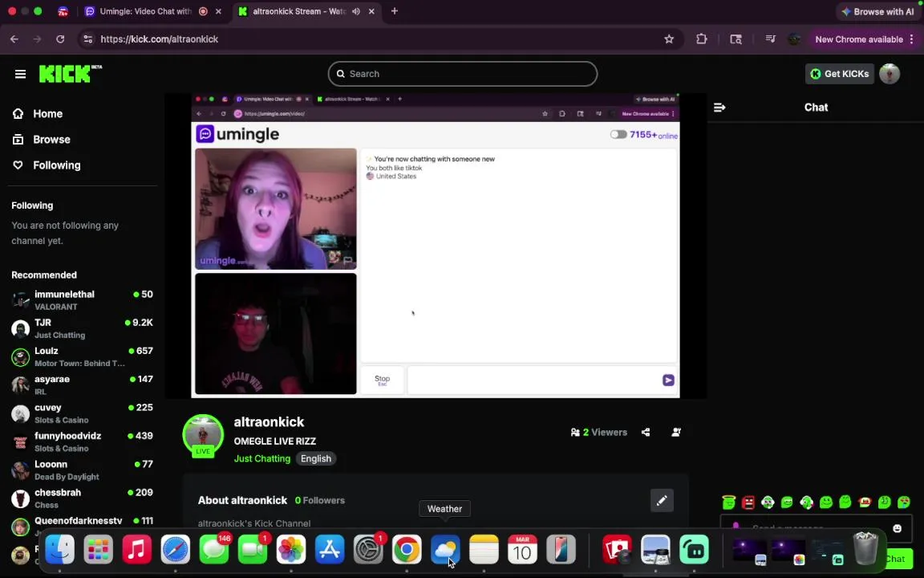Viewport: 924px width, 578px height.
Task: Open Calendar MAR 10 dock icon
Action: 522,549
